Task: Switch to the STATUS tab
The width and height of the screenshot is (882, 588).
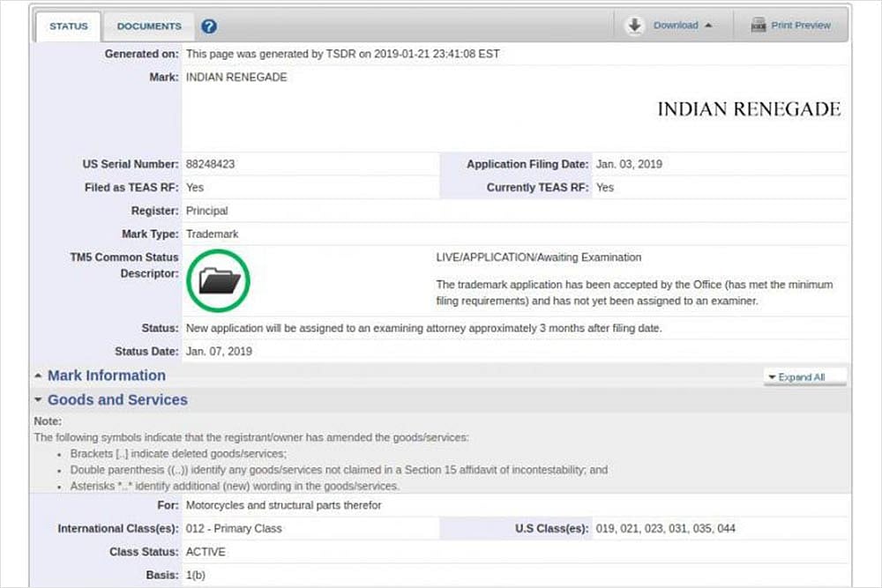Action: [x=69, y=26]
